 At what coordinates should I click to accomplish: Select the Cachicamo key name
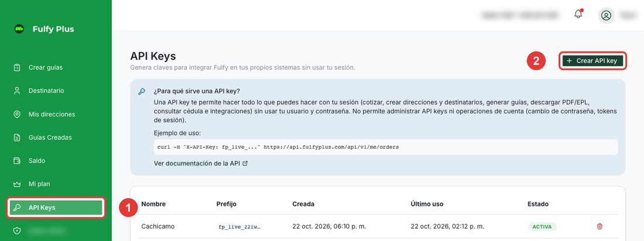(x=156, y=226)
